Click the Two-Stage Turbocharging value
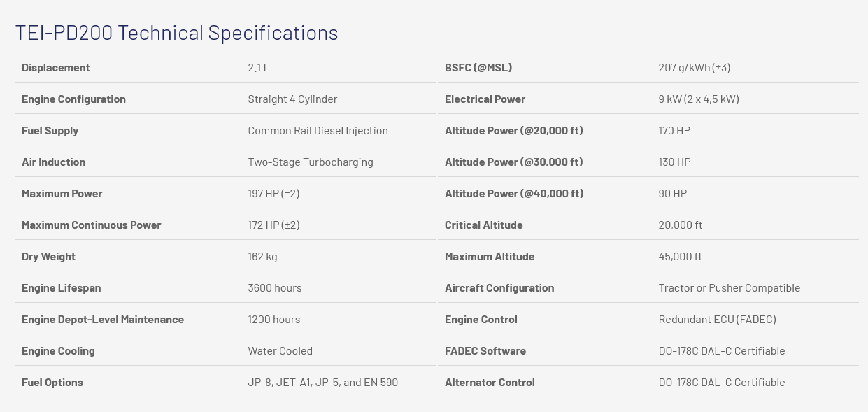Image resolution: width=868 pixels, height=412 pixels. click(x=310, y=162)
